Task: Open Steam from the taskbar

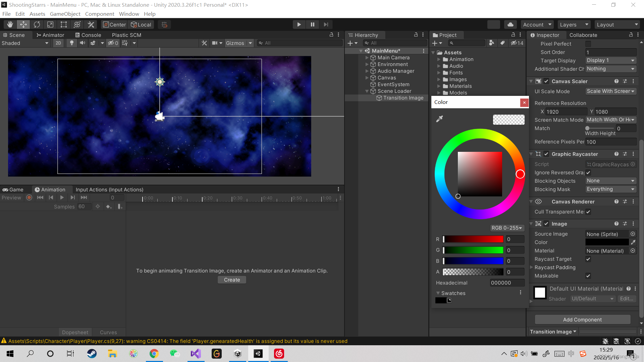Action: [x=92, y=354]
